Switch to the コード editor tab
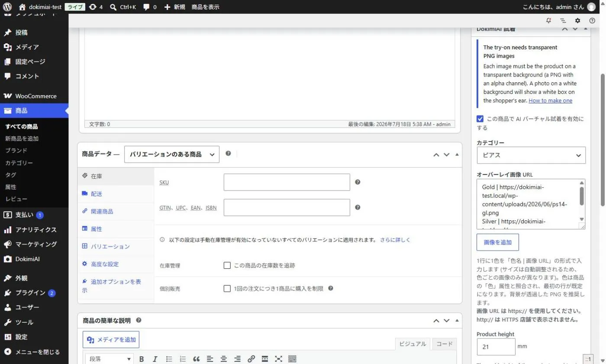The height and width of the screenshot is (364, 606). coord(444,344)
